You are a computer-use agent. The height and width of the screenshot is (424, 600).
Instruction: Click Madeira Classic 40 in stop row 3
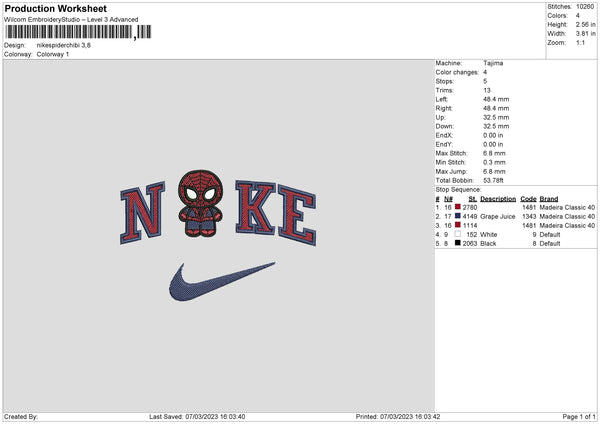[x=567, y=225]
